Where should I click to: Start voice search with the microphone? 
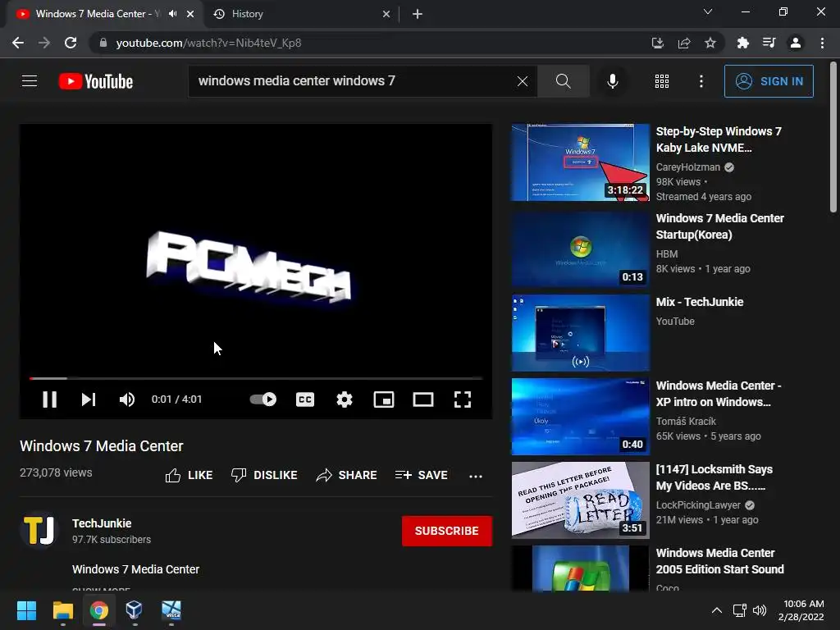[612, 81]
